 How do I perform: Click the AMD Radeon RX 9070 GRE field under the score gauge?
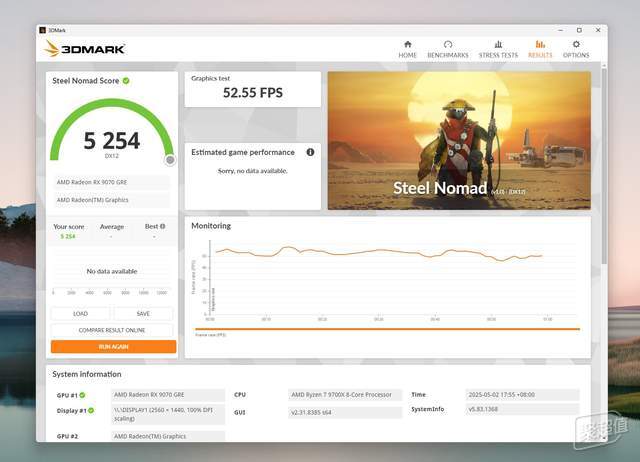click(112, 182)
